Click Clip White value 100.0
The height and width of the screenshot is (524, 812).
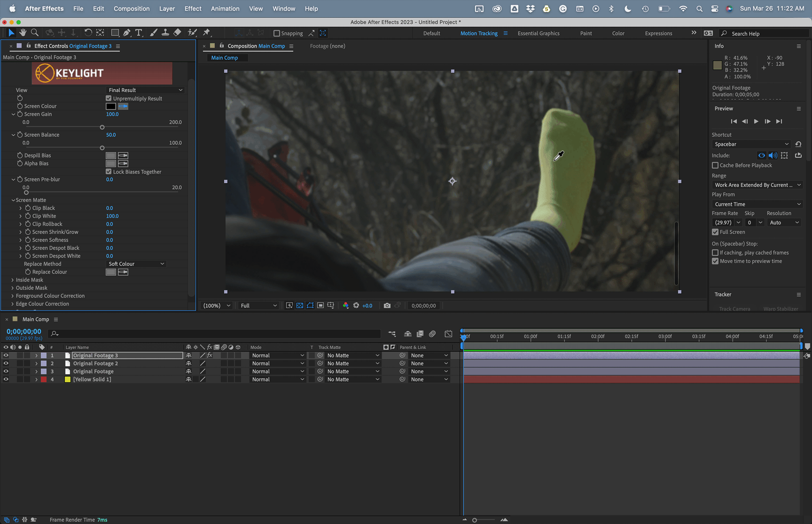click(112, 216)
